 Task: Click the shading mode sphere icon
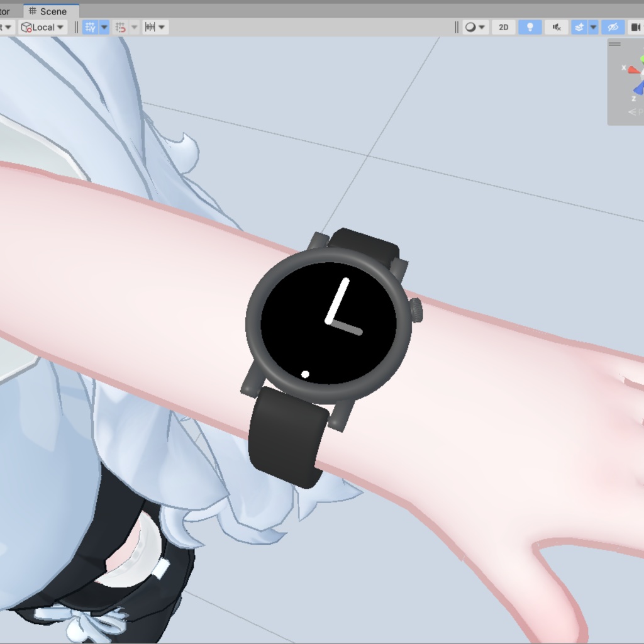[x=470, y=26]
